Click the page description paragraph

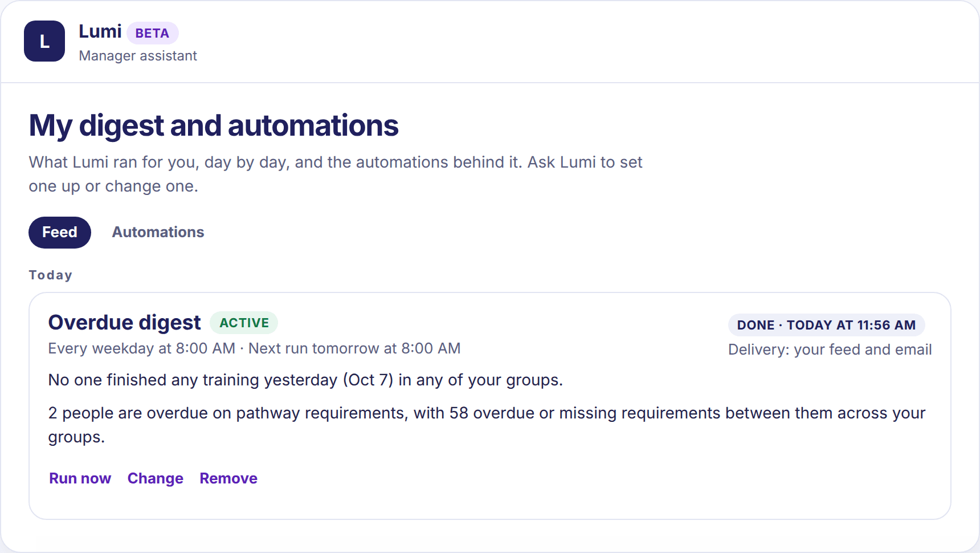click(336, 174)
